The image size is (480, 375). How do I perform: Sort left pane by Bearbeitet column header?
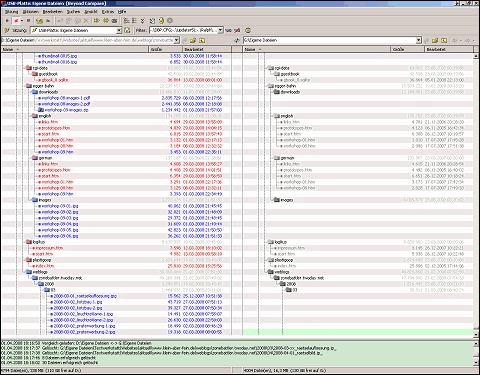tap(207, 49)
